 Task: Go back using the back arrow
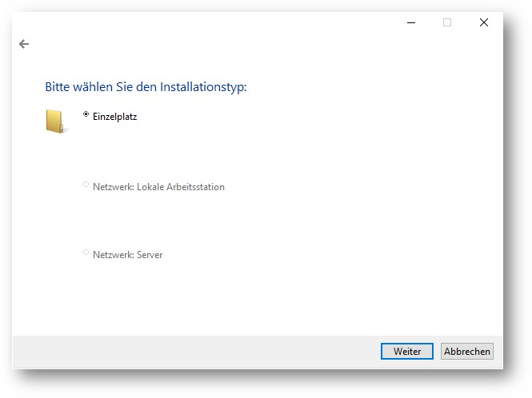point(24,44)
